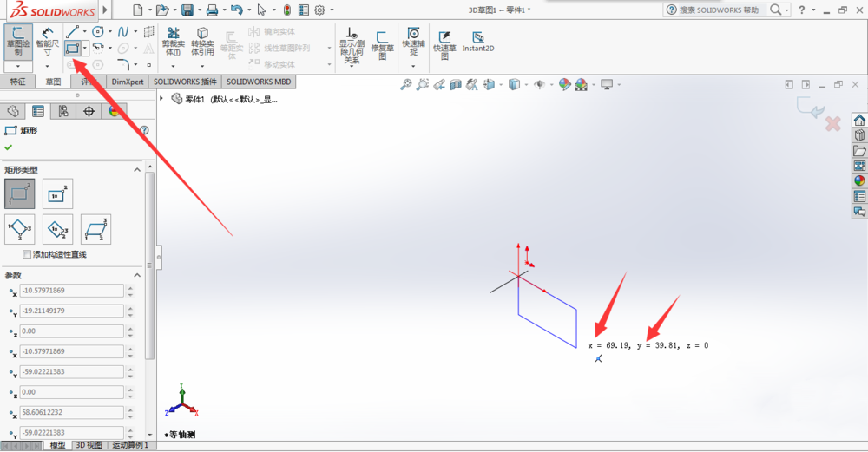Open the Trim Entities dropdown arrow
The image size is (868, 452).
[x=174, y=66]
